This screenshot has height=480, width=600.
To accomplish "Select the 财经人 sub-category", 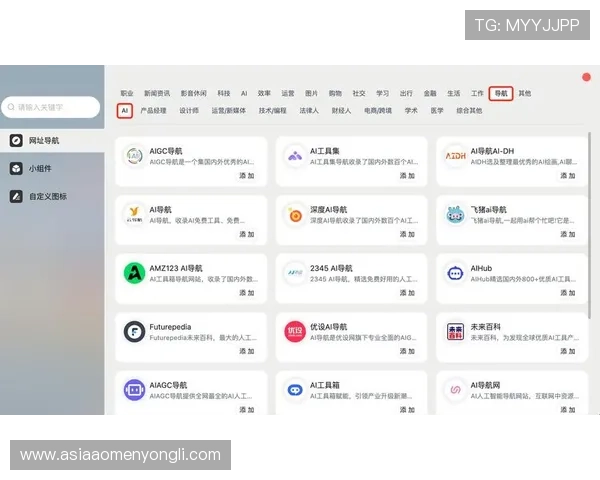I will pos(341,111).
